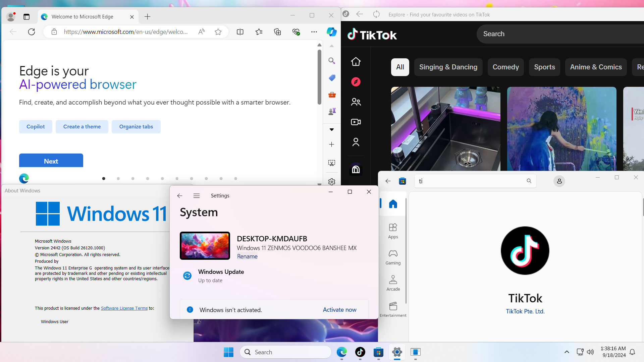
Task: Reload the TikTok app page
Action: pos(376,14)
